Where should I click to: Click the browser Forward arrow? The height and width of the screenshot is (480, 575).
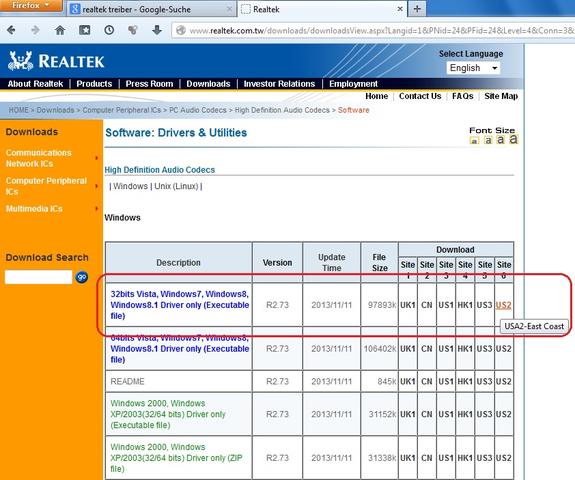(36, 30)
